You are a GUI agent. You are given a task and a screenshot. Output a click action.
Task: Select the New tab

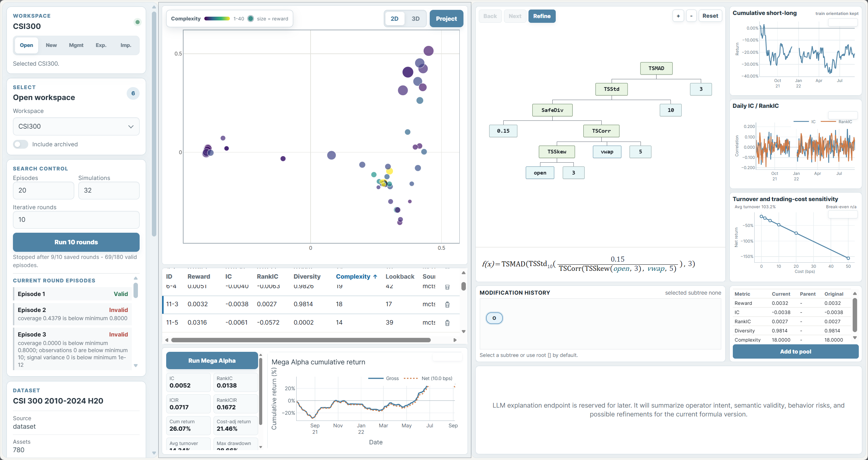pos(51,45)
